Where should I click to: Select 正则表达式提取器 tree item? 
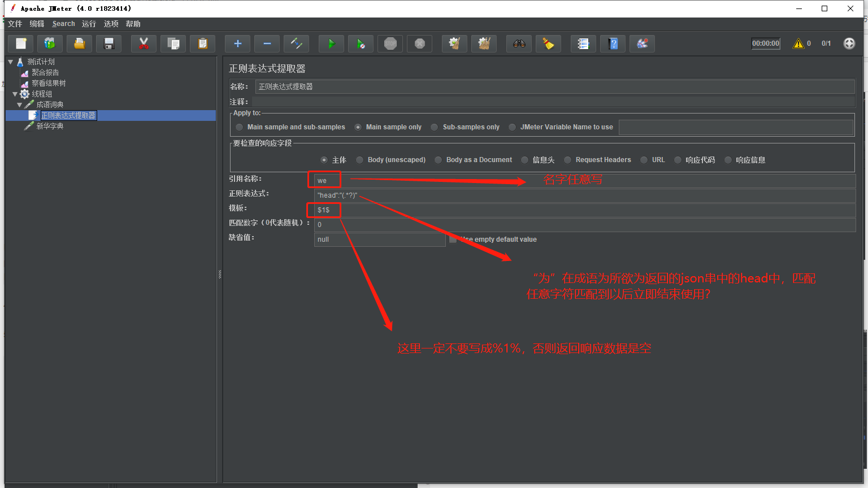pyautogui.click(x=68, y=115)
